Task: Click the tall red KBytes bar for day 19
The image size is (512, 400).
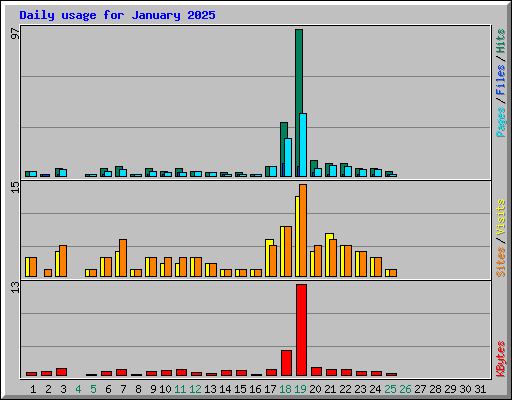Action: coord(301,330)
